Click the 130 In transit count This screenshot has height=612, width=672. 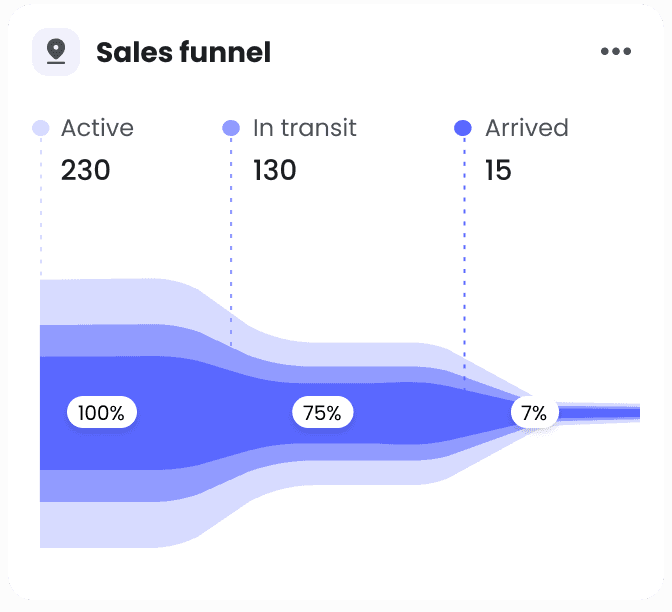point(275,170)
